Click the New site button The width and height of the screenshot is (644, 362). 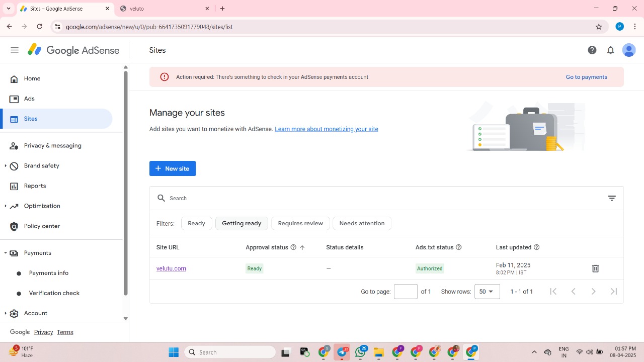(173, 168)
